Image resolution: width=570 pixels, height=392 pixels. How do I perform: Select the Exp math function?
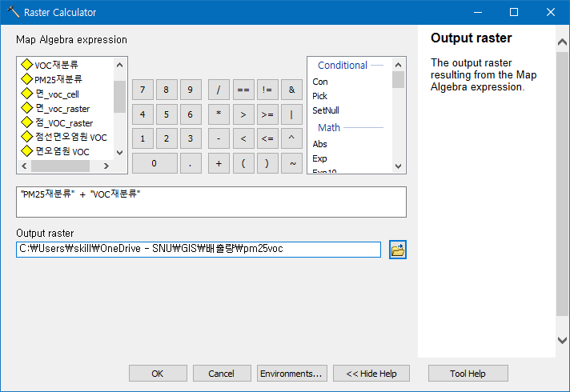click(x=319, y=158)
